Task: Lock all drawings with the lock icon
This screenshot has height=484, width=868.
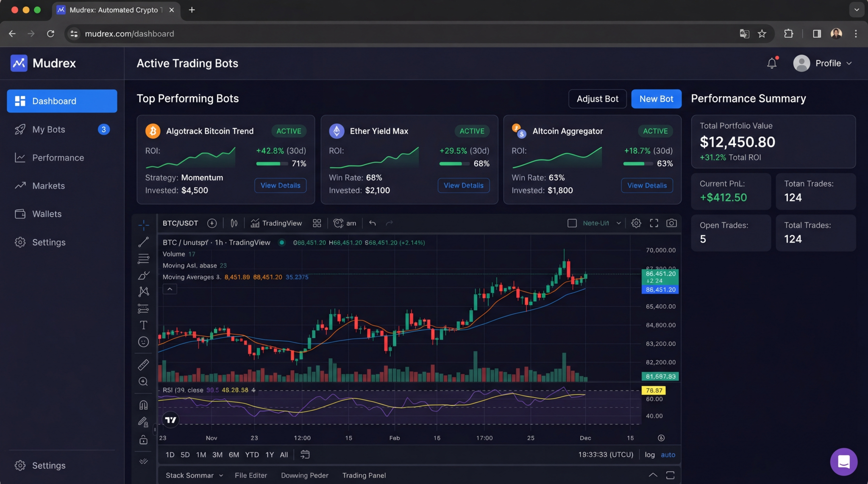Action: [x=144, y=440]
